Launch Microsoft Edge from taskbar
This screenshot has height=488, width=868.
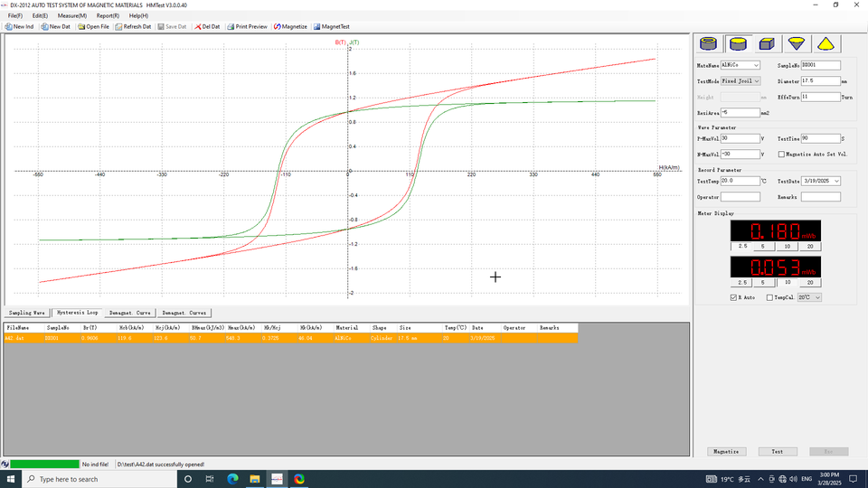232,479
